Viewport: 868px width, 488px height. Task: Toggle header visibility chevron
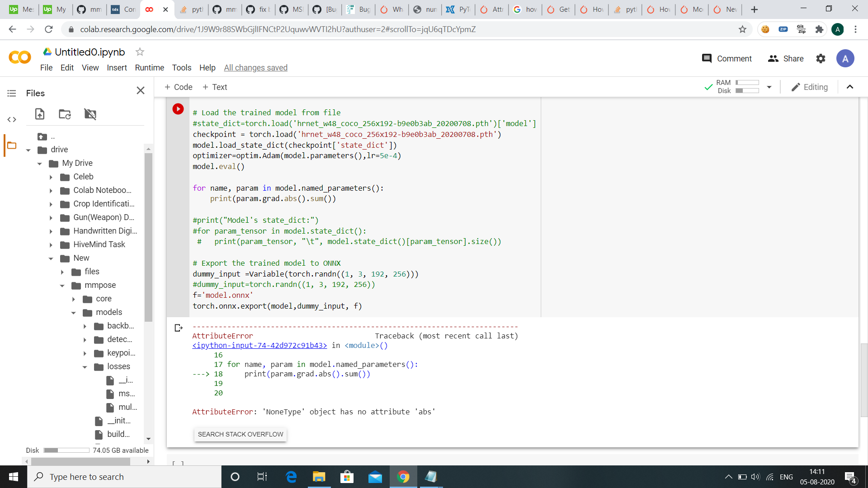click(850, 87)
